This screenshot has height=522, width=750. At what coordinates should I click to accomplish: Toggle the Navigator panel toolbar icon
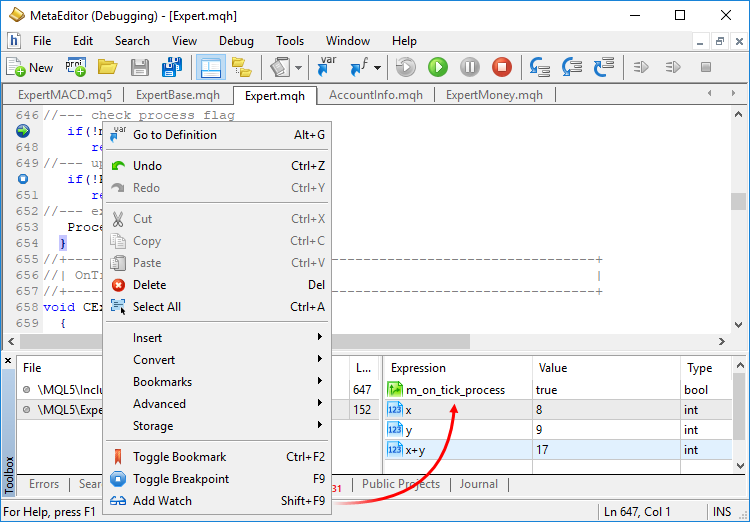point(210,67)
